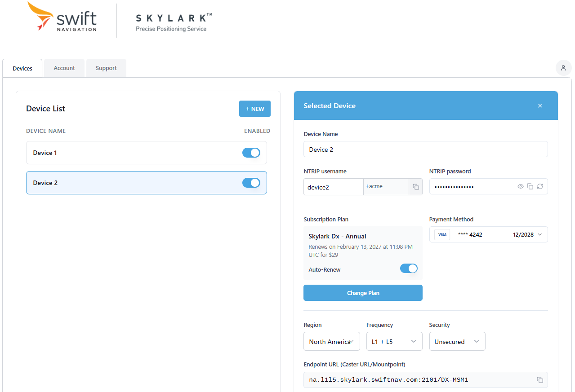Toggle Device 2 enabled switch
Viewport: 575px width, 392px height.
(x=251, y=183)
